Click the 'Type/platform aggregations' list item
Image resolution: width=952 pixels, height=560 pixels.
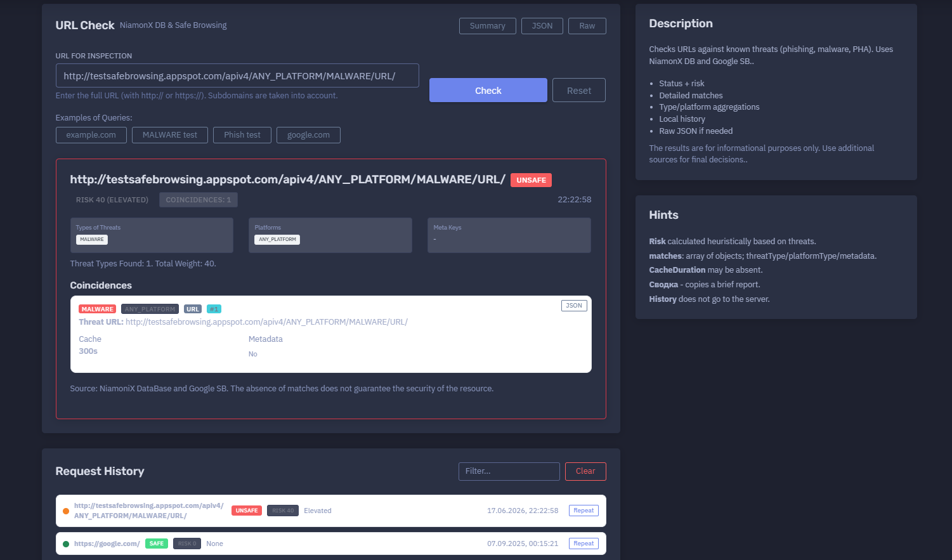(x=709, y=107)
